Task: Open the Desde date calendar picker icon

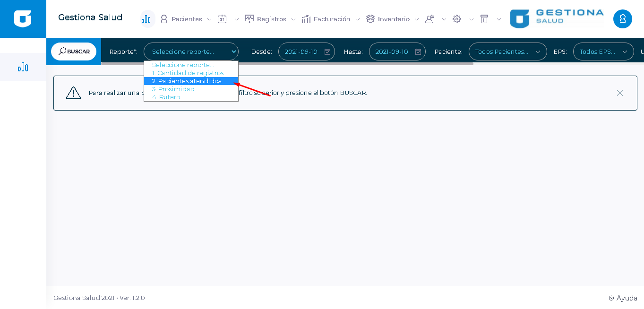Action: [327, 52]
